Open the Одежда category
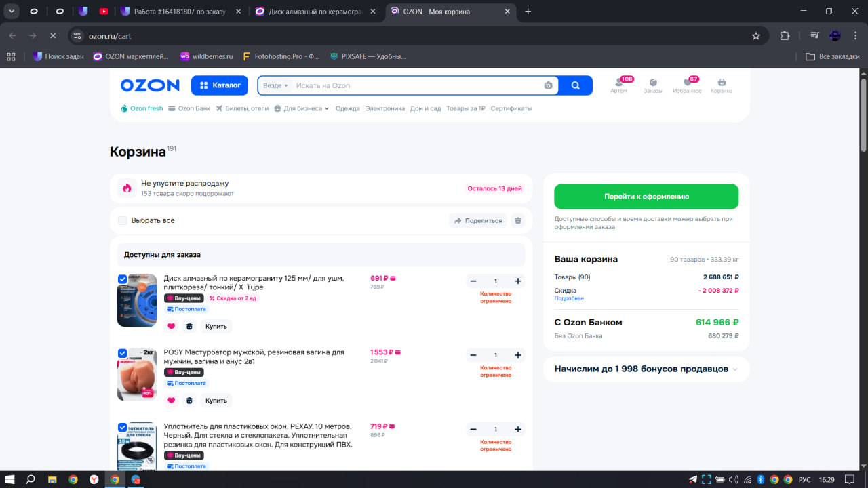Image resolution: width=868 pixels, height=488 pixels. point(348,108)
